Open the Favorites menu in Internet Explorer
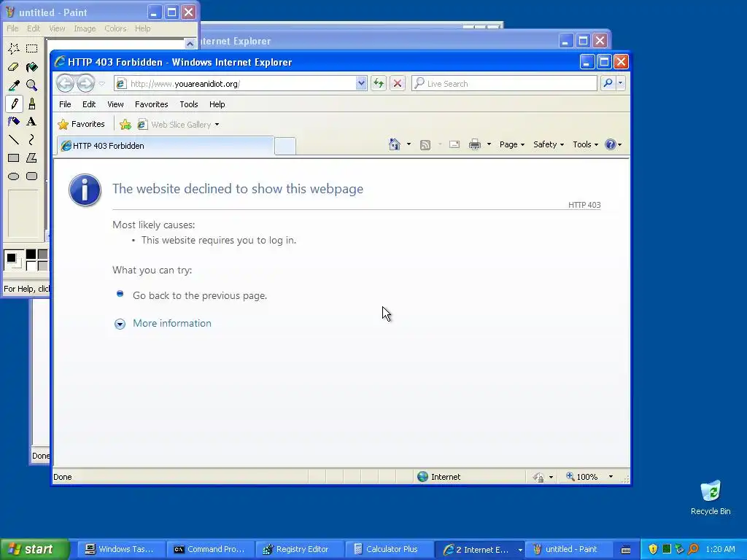The image size is (747, 560). click(x=152, y=104)
